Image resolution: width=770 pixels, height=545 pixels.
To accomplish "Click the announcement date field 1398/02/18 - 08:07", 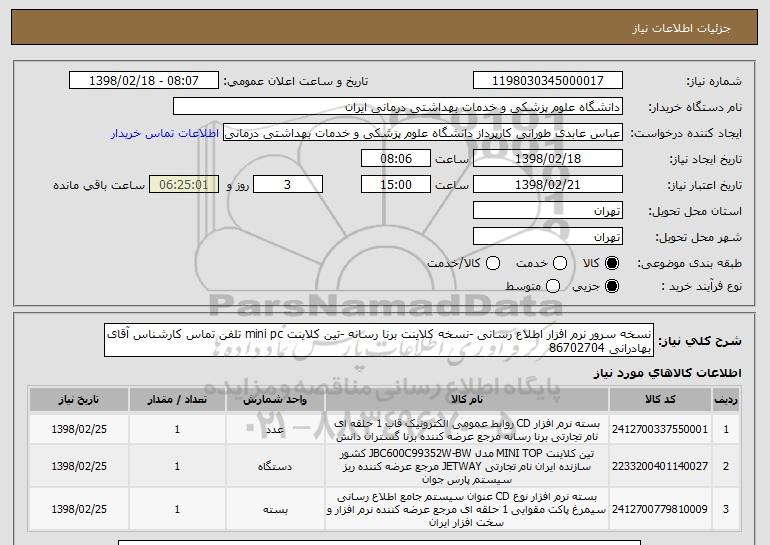I will [144, 81].
